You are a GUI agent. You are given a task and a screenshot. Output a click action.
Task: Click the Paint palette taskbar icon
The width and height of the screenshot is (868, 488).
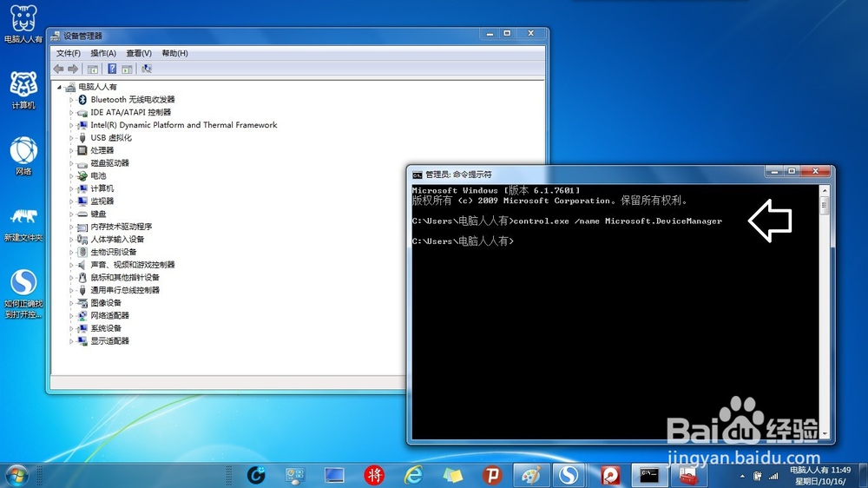coord(531,475)
